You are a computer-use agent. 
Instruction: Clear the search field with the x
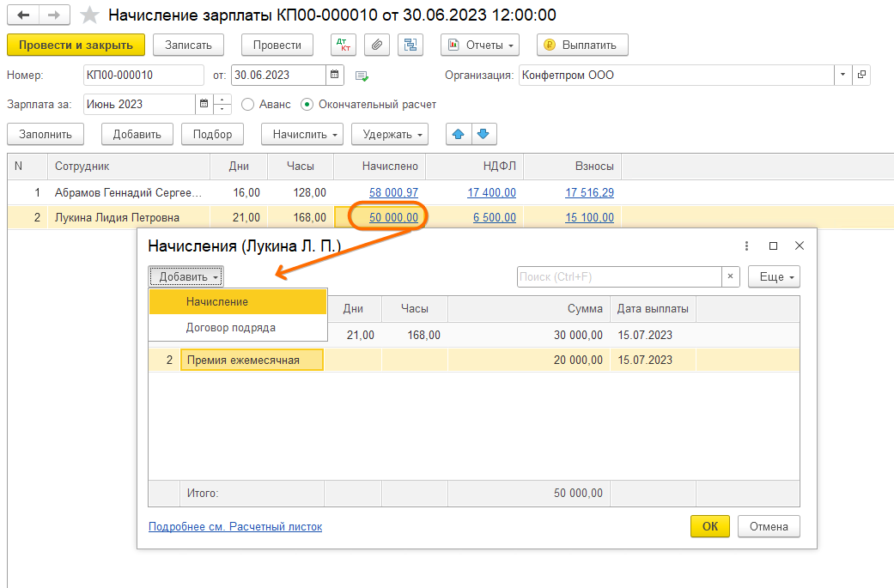pyautogui.click(x=730, y=276)
